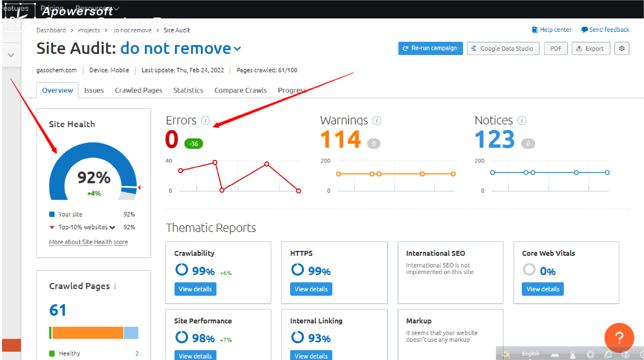
Task: Click the Warnings info icon
Action: point(377,121)
